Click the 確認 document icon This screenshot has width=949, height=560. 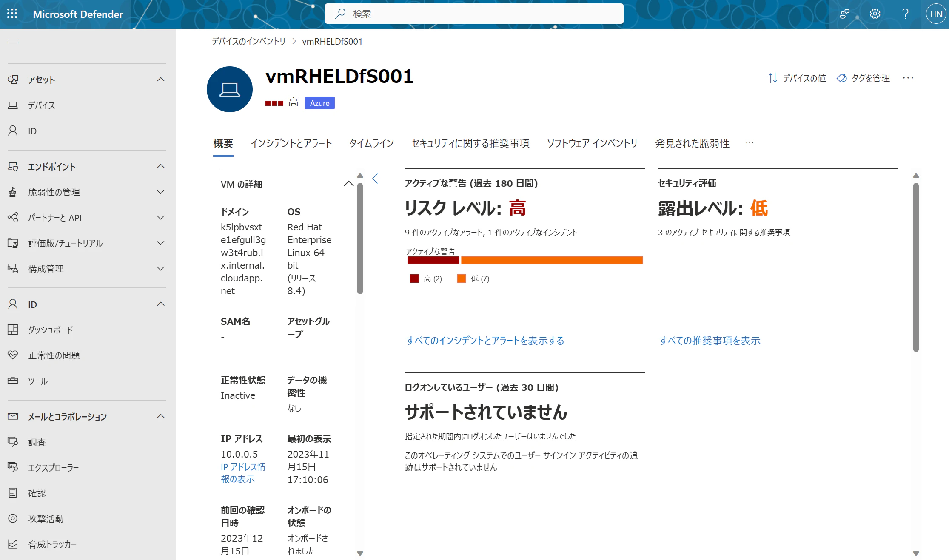point(13,493)
